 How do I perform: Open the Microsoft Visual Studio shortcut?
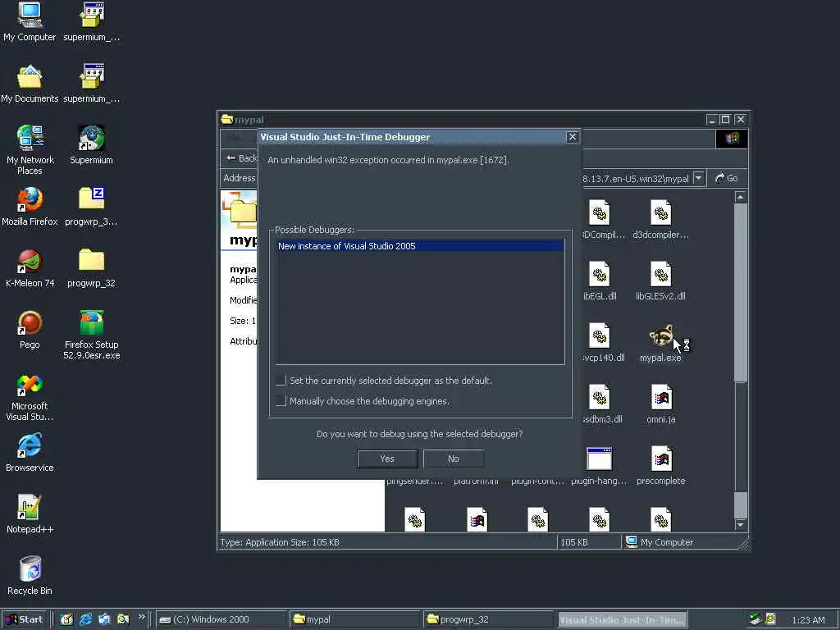click(x=30, y=396)
